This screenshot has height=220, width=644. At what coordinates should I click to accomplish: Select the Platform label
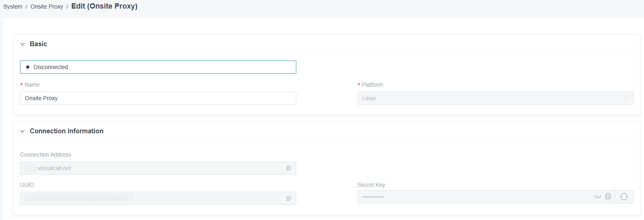372,85
